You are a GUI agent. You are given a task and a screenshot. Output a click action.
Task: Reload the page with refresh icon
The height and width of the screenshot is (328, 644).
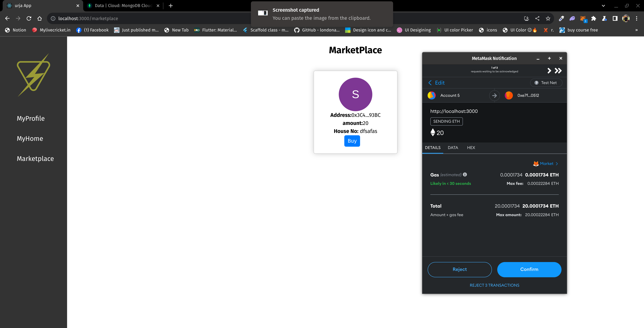tap(29, 18)
